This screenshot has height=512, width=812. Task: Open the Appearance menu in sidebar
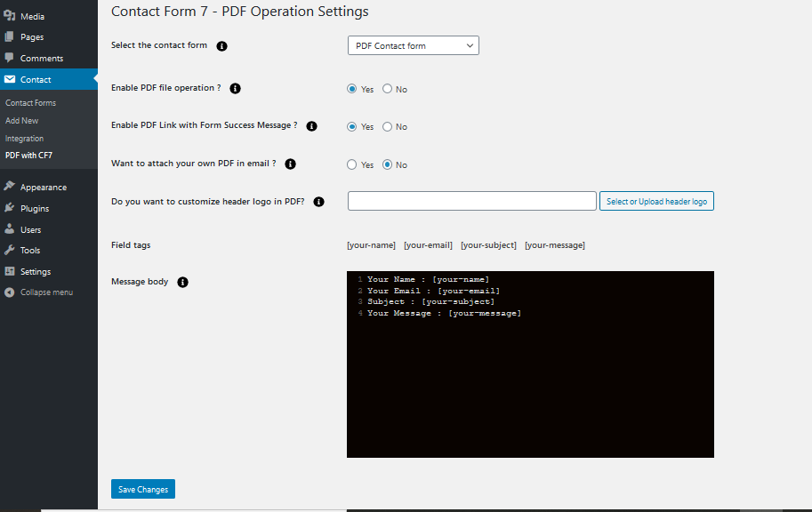click(44, 188)
